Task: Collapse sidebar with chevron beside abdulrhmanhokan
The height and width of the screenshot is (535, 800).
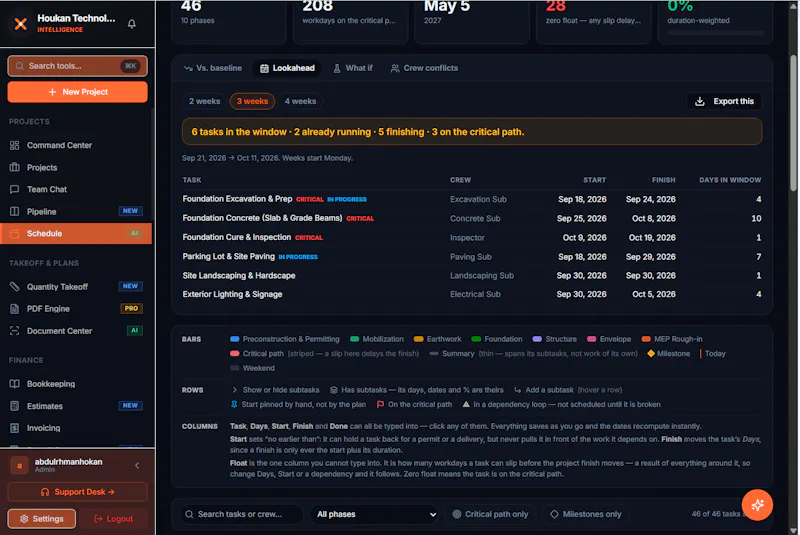Action: pyautogui.click(x=137, y=465)
